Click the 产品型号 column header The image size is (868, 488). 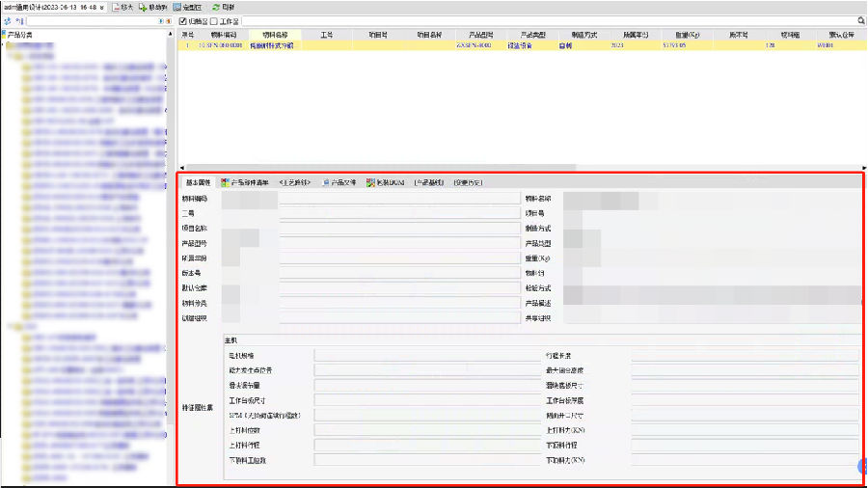[480, 35]
